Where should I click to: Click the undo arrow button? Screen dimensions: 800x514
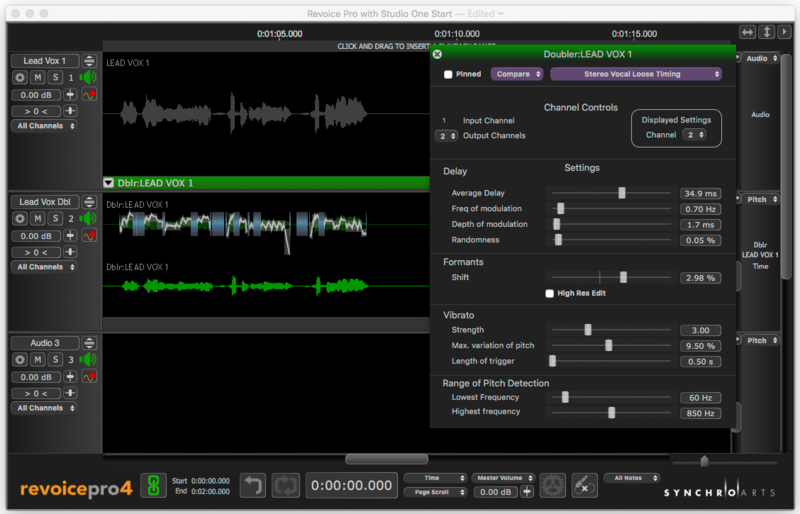[253, 486]
